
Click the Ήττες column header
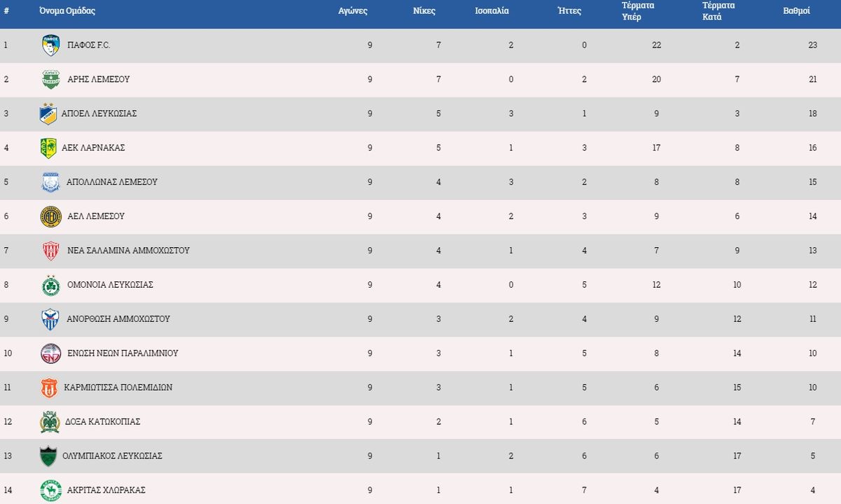click(569, 11)
